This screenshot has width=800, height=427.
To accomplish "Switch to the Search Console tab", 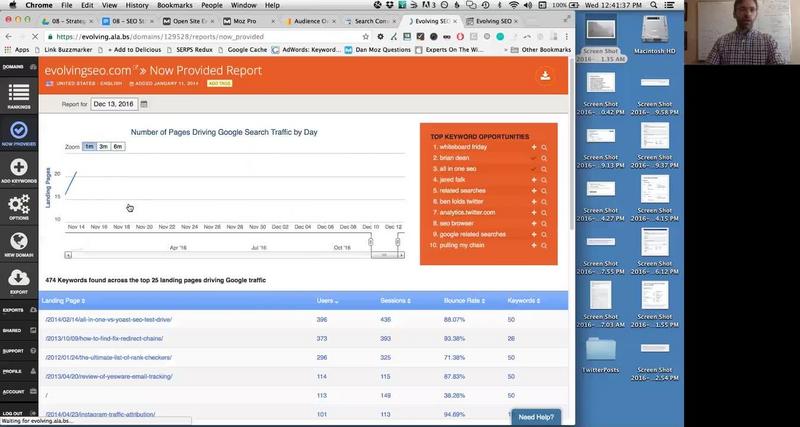I will point(370,21).
